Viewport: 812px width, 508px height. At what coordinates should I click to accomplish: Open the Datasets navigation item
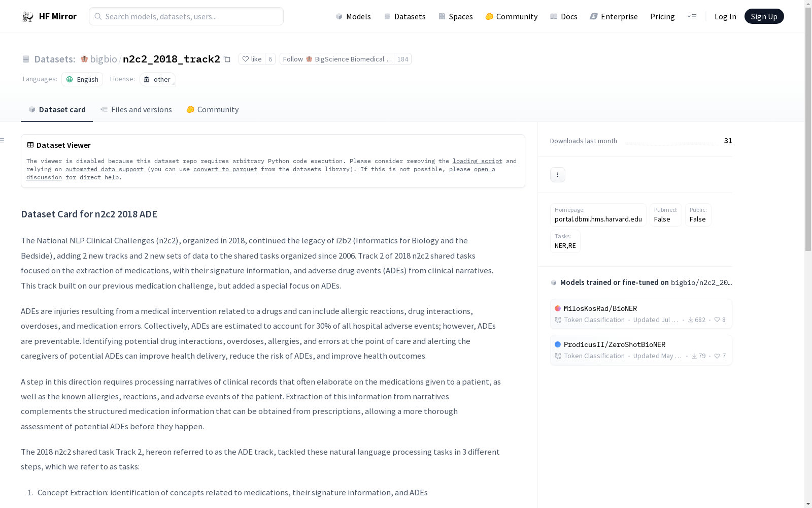point(404,16)
